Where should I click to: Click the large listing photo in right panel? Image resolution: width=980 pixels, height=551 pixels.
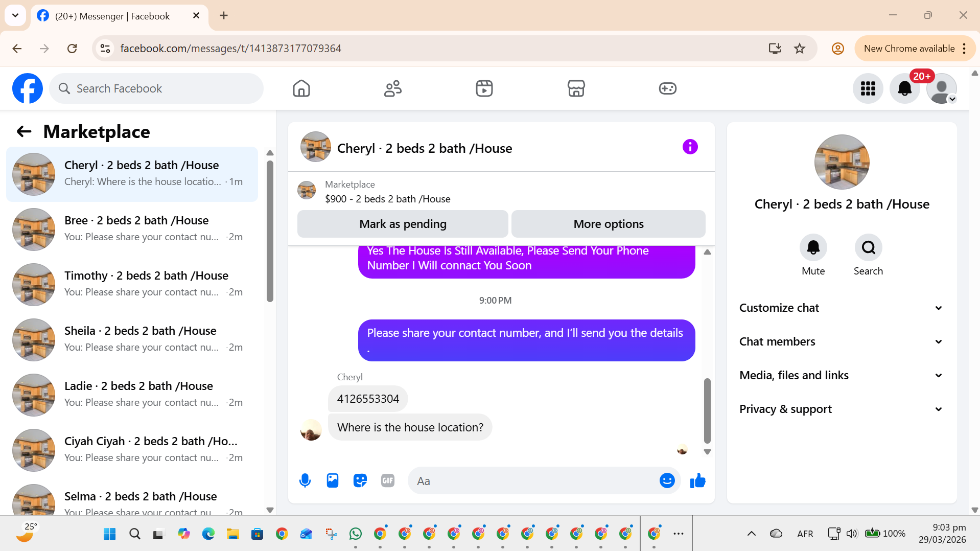[842, 162]
